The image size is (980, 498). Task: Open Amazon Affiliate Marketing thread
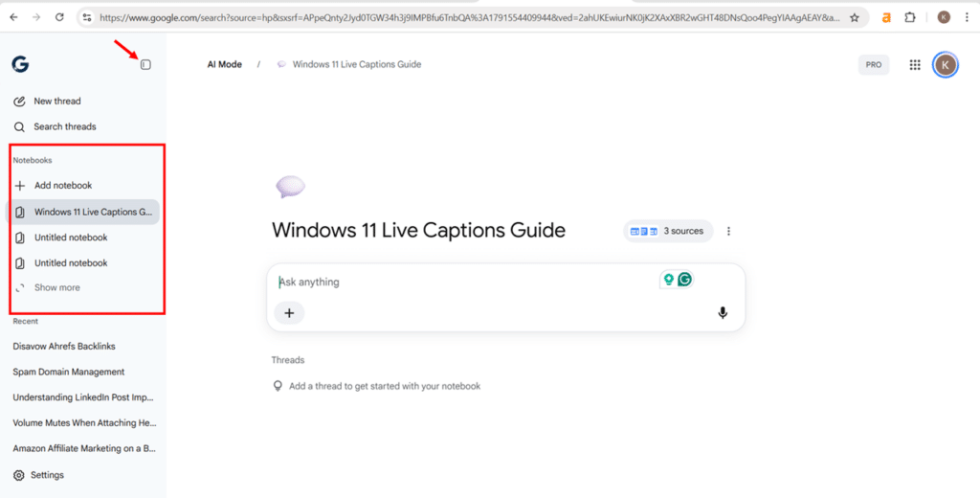[x=84, y=448]
